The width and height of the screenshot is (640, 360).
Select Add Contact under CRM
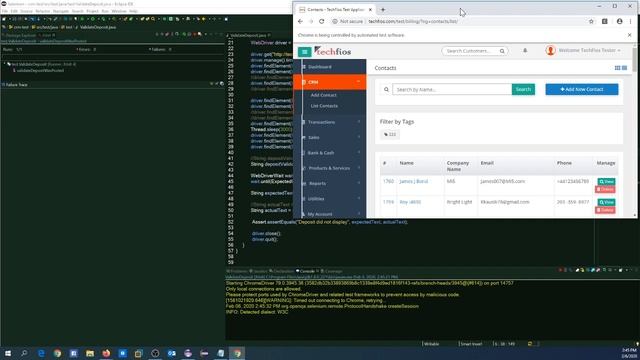pos(323,95)
